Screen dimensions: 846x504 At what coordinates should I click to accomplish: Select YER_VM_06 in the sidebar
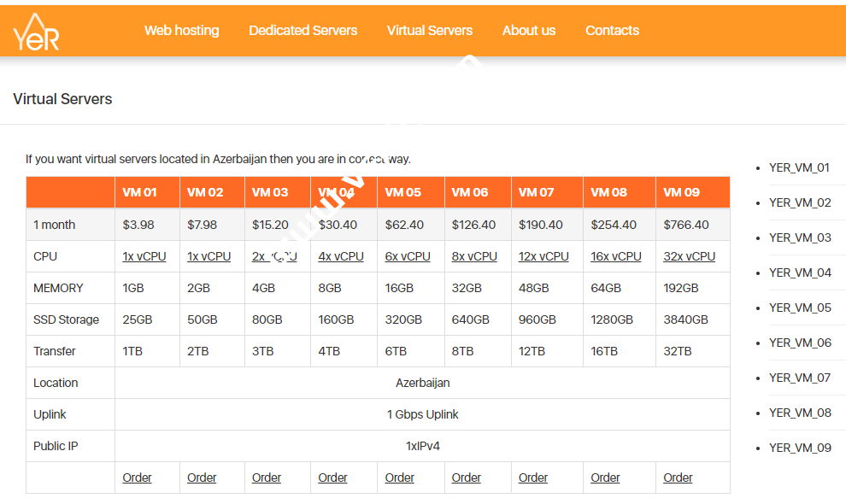click(x=800, y=343)
